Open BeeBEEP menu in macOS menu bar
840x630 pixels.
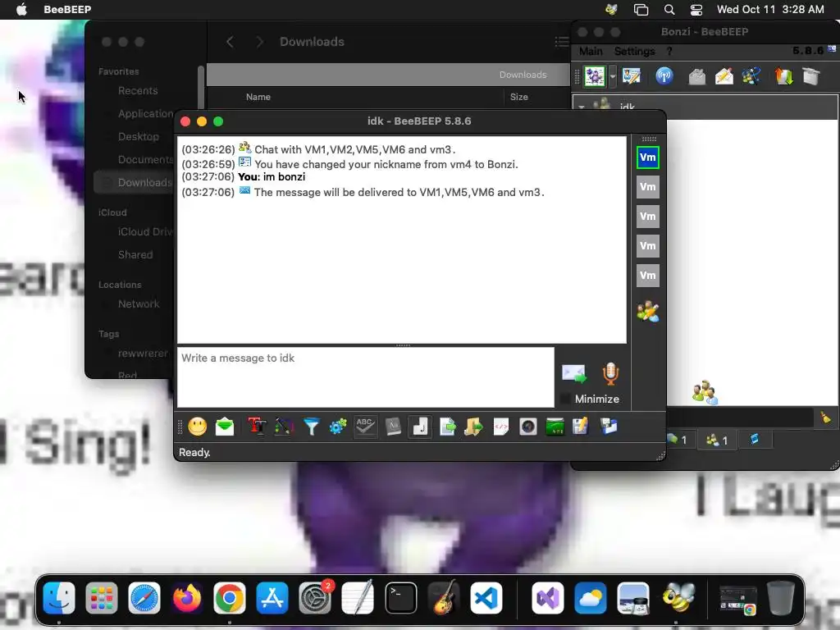pos(67,9)
